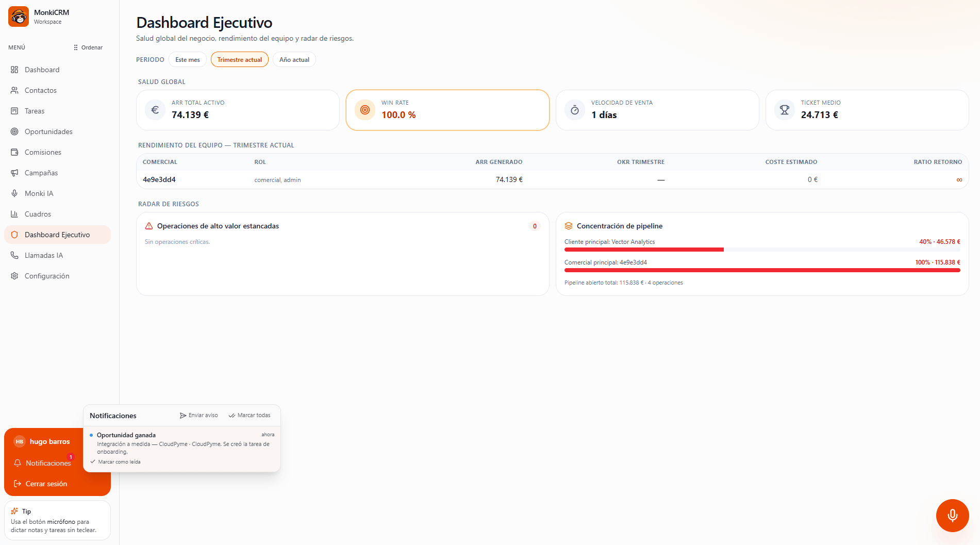Image resolution: width=980 pixels, height=545 pixels.
Task: Click comercial name 4e9e3dd4 in table
Action: [x=159, y=179]
